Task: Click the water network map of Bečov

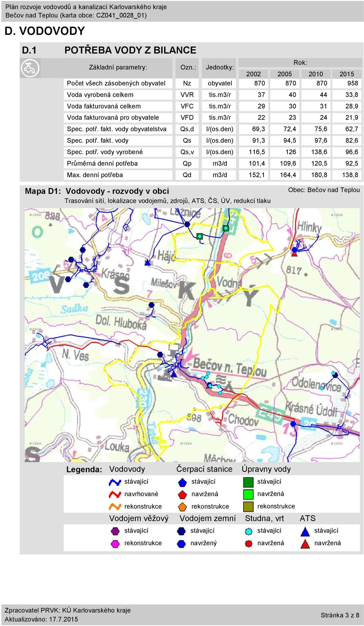Action: coord(192,335)
